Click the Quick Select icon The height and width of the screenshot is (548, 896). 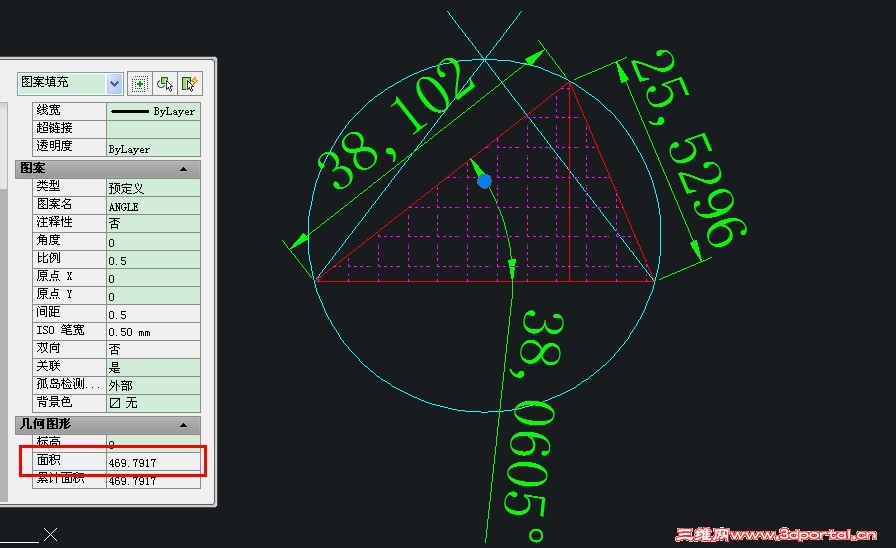click(190, 84)
